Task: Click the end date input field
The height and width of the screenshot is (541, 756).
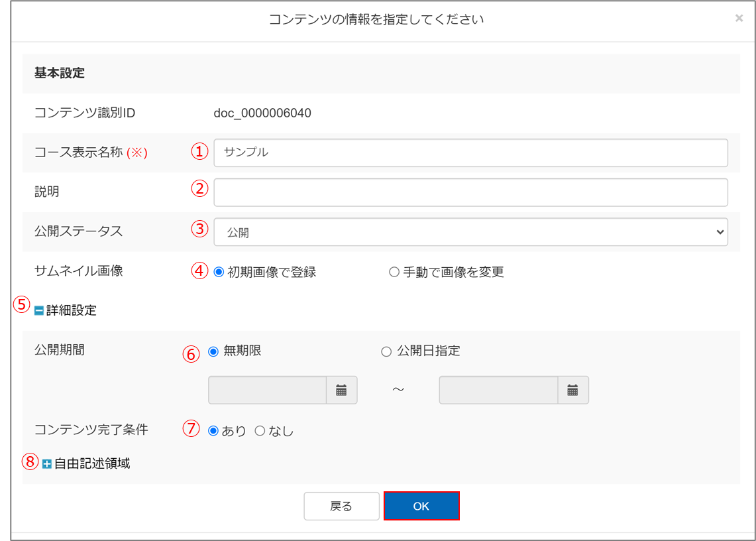Action: coord(498,390)
